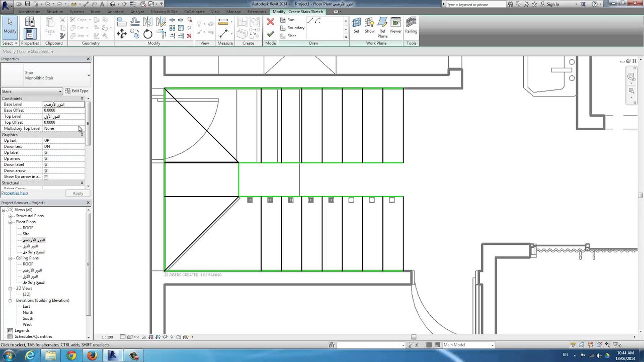Open Google Chrome from the taskbar
The height and width of the screenshot is (362, 644).
pyautogui.click(x=71, y=355)
